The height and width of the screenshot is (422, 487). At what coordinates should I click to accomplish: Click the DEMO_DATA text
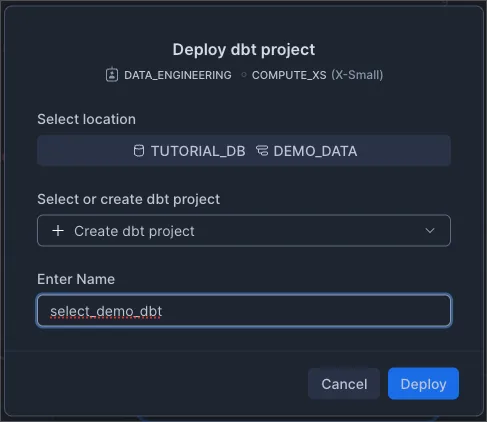coord(315,151)
